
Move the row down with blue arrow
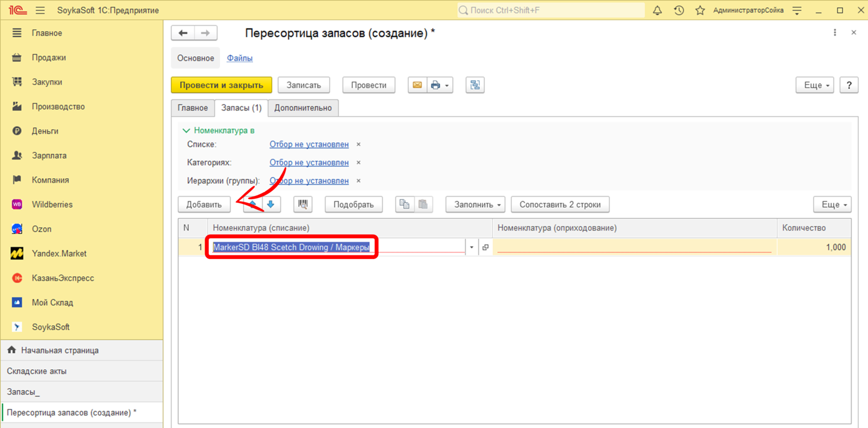click(271, 205)
